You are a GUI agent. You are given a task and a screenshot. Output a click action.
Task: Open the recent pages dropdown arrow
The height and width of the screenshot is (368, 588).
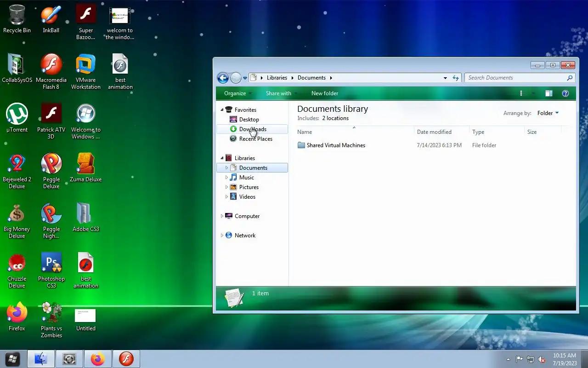tap(245, 78)
